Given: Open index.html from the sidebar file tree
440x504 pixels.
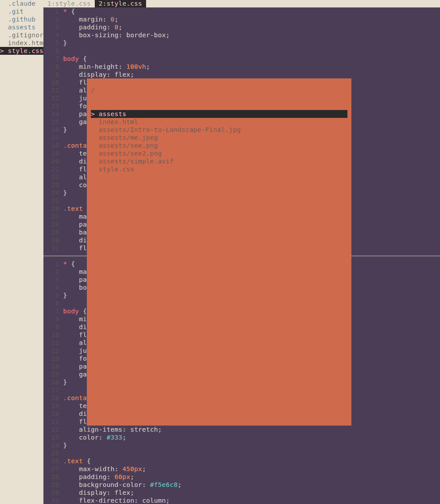Looking at the screenshot, I should click(x=25, y=43).
